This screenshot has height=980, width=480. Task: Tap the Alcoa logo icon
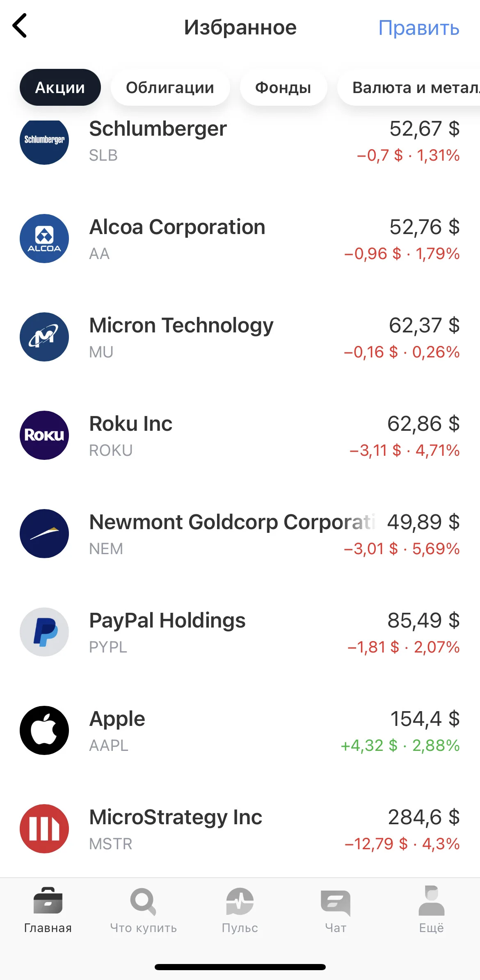pyautogui.click(x=44, y=239)
